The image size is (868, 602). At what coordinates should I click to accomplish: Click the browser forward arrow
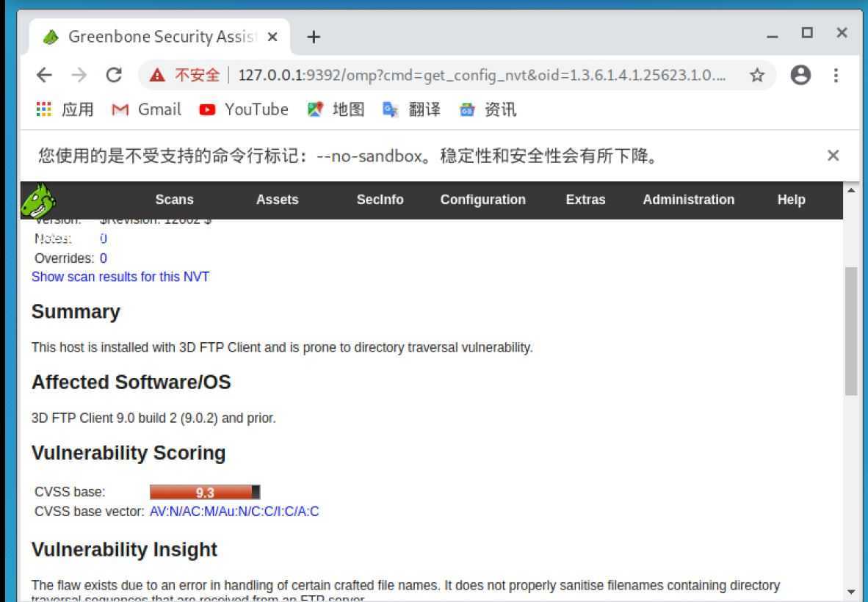tap(79, 75)
